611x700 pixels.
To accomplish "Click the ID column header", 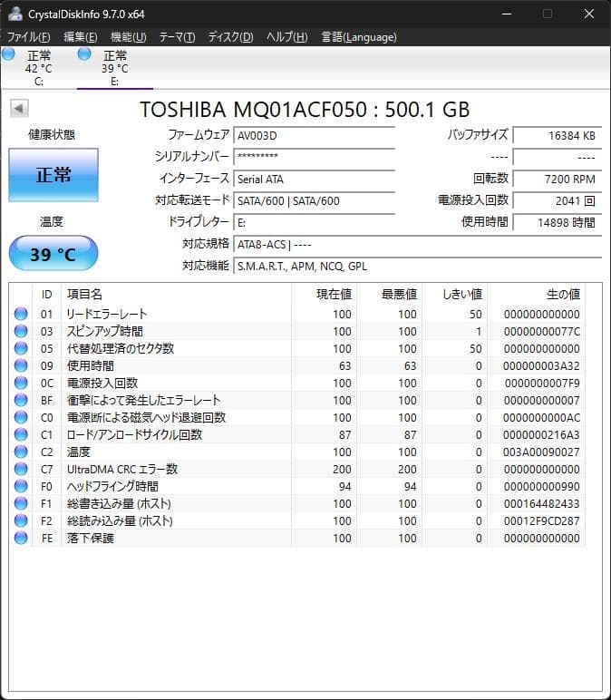I will coord(47,294).
